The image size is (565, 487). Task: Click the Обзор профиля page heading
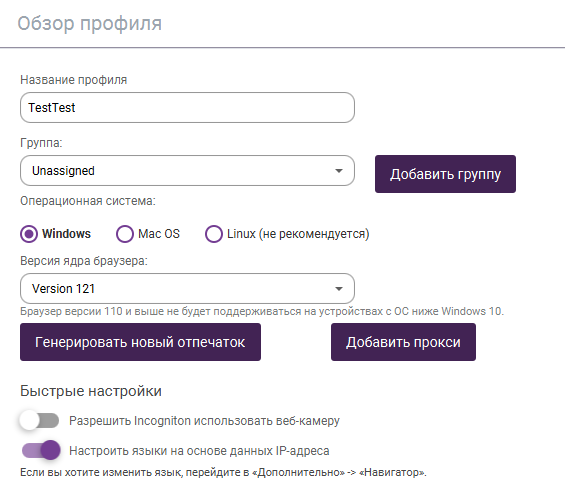[90, 24]
